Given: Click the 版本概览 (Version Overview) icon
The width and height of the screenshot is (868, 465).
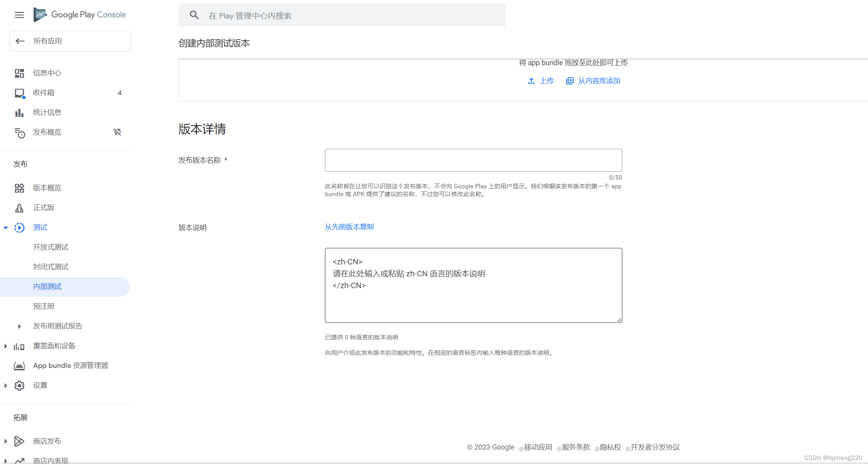Looking at the screenshot, I should click(x=19, y=188).
